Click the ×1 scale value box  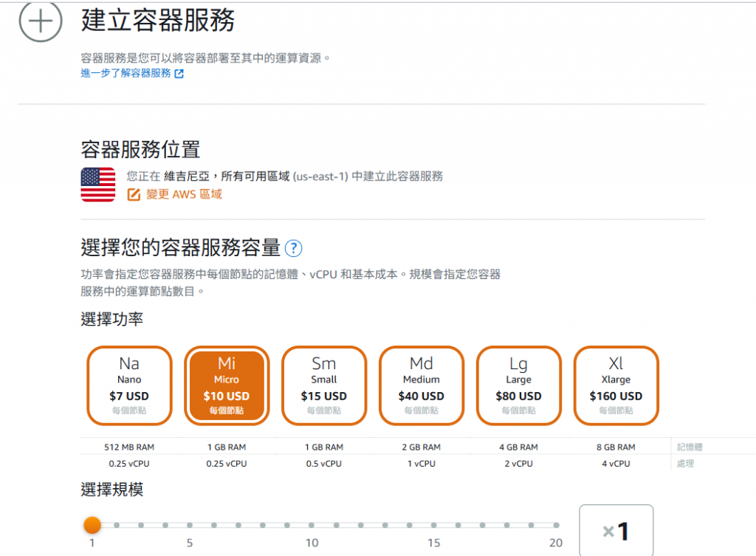(616, 531)
